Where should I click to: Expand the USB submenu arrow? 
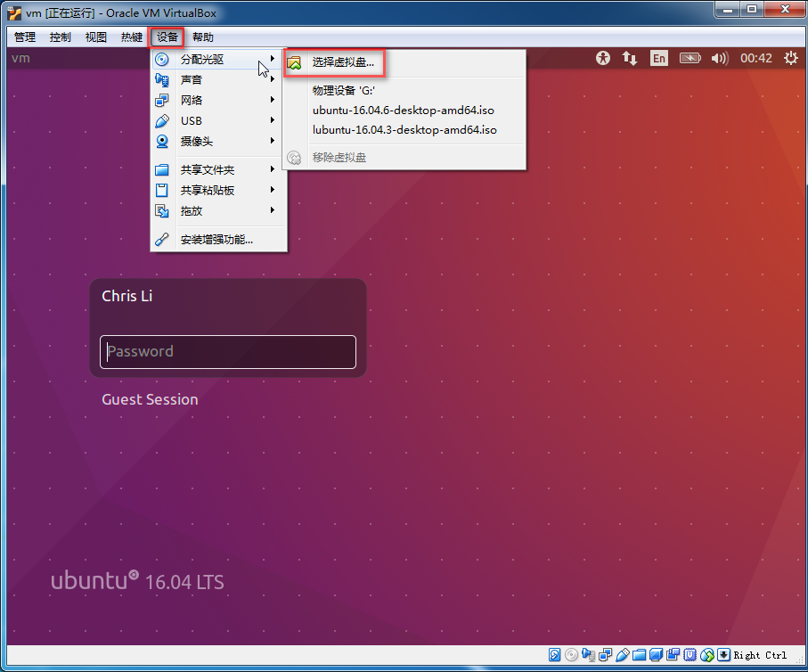272,120
